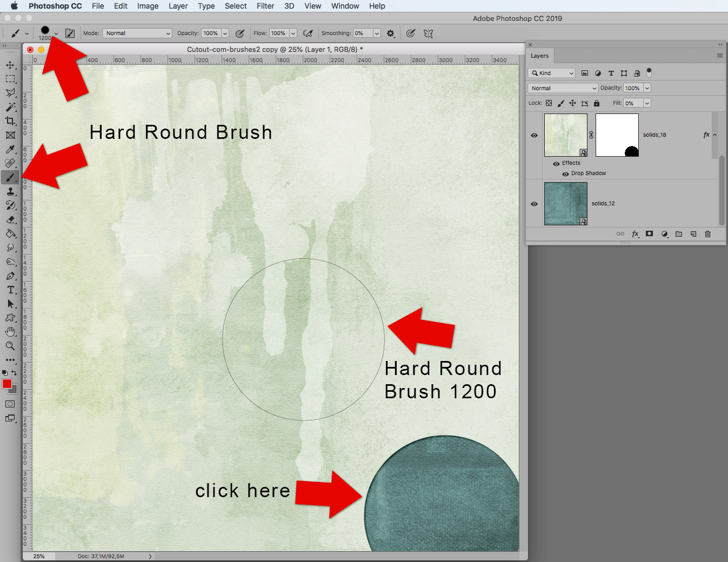Switch to the Layers tab
This screenshot has height=562, width=728.
(539, 56)
